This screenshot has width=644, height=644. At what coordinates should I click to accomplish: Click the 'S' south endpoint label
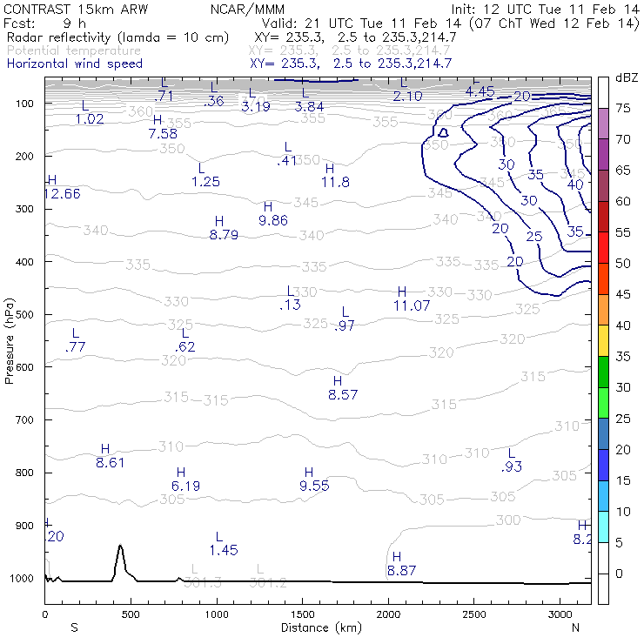point(74,627)
